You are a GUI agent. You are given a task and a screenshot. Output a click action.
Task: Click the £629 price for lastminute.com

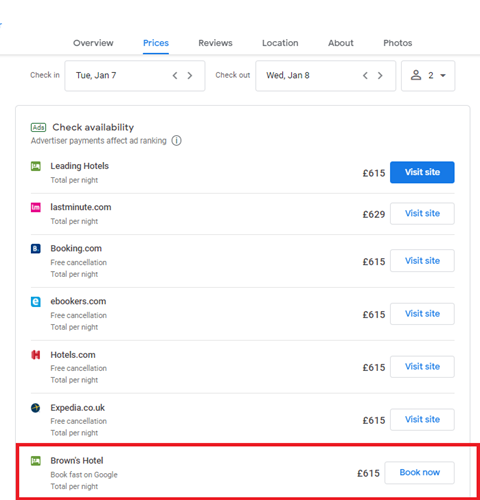[374, 214]
